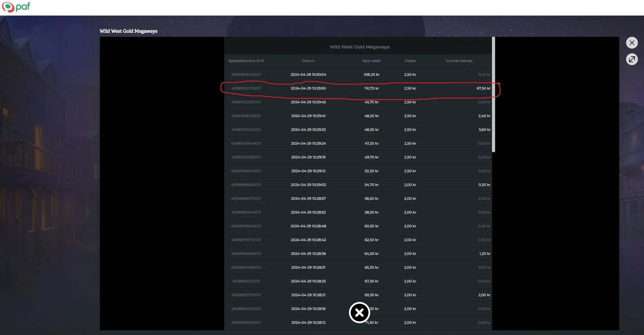
Task: Select session ID 48388973770013
Action: coord(246,240)
